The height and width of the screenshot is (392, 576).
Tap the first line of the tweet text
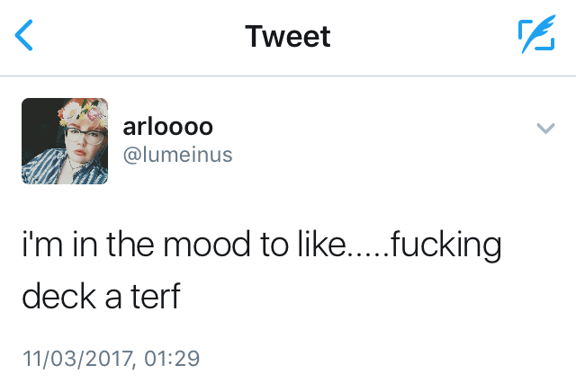pyautogui.click(x=260, y=245)
